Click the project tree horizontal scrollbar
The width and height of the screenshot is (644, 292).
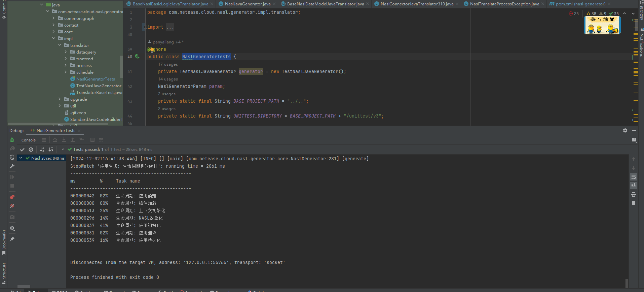(58, 124)
